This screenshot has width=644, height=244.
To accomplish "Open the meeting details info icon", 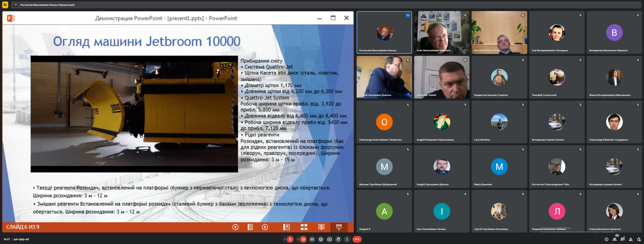I will [x=606, y=239].
